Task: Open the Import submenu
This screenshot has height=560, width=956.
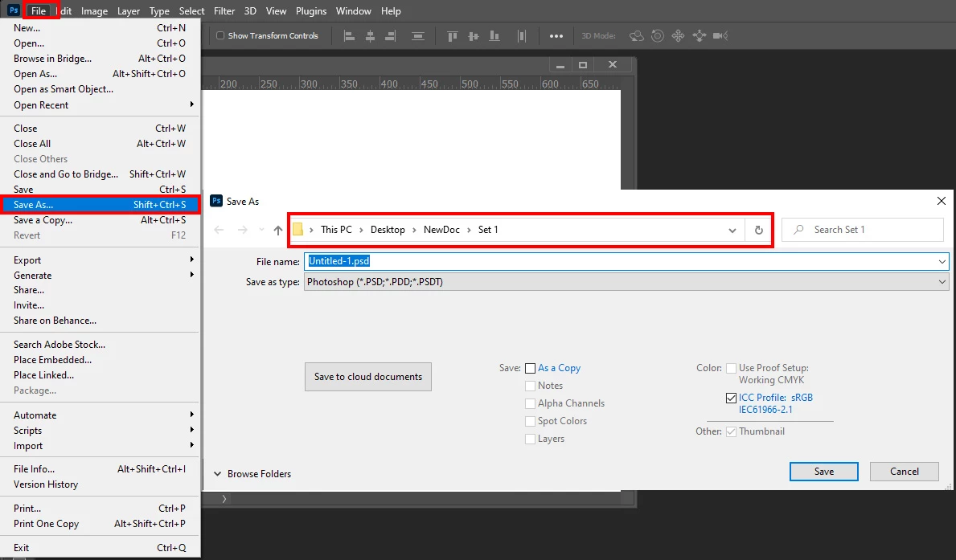Action: 100,445
